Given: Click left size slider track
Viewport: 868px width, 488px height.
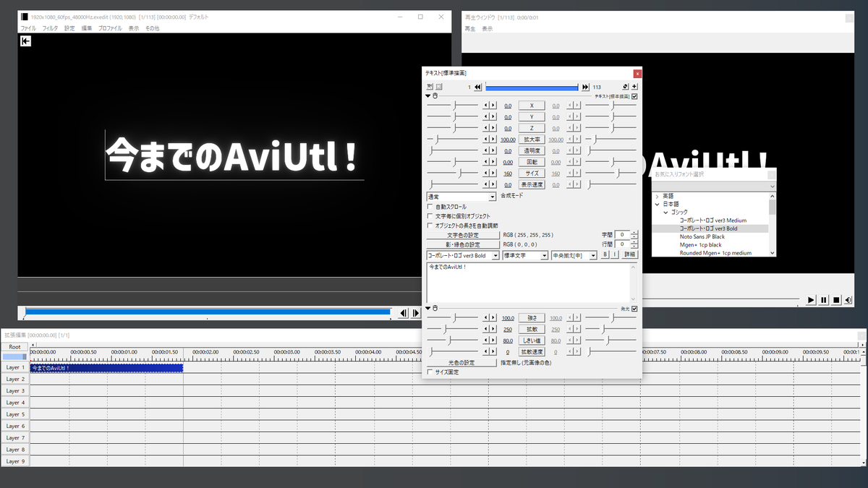Looking at the screenshot, I should coord(453,174).
